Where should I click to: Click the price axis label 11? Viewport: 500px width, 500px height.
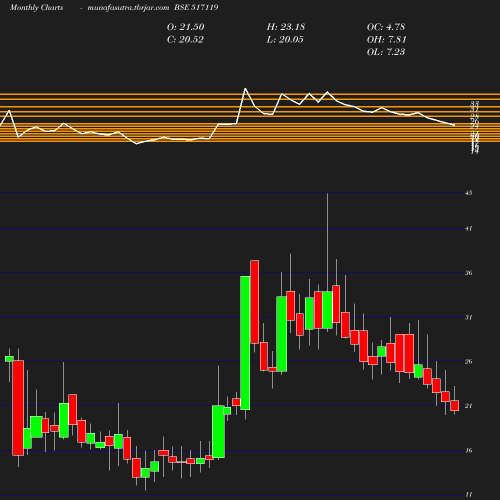pos(469,495)
